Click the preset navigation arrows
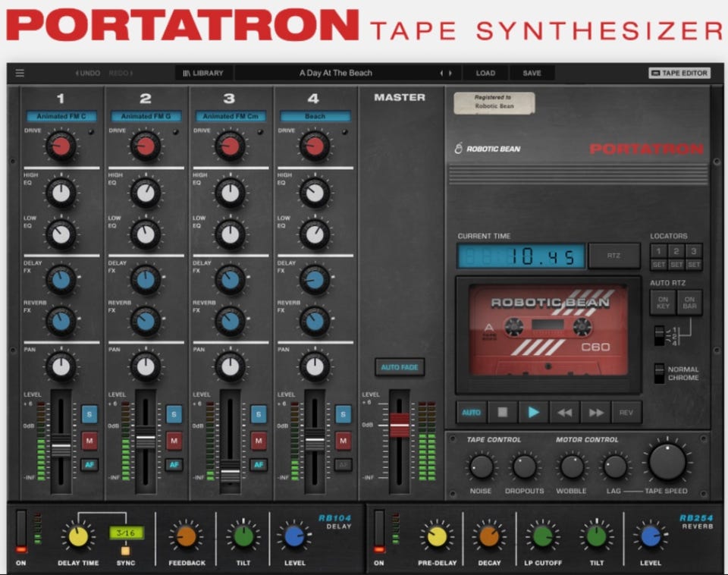The image size is (728, 575). tap(447, 74)
